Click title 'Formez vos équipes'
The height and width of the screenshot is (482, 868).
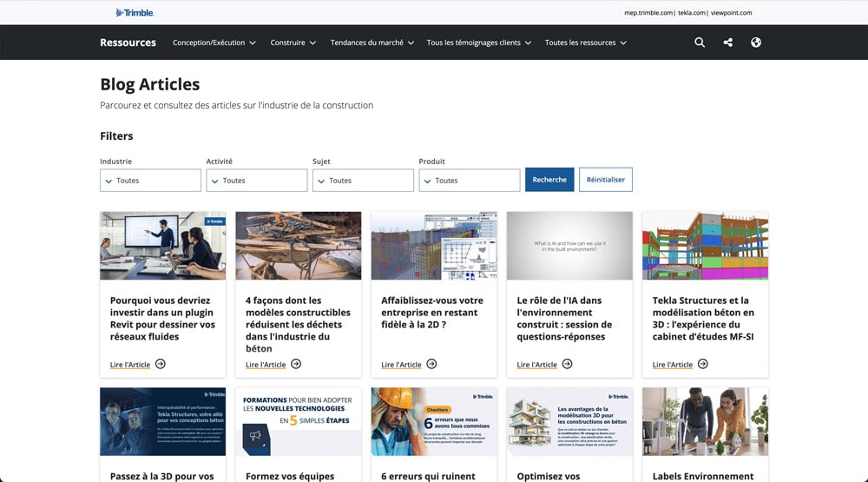290,477
